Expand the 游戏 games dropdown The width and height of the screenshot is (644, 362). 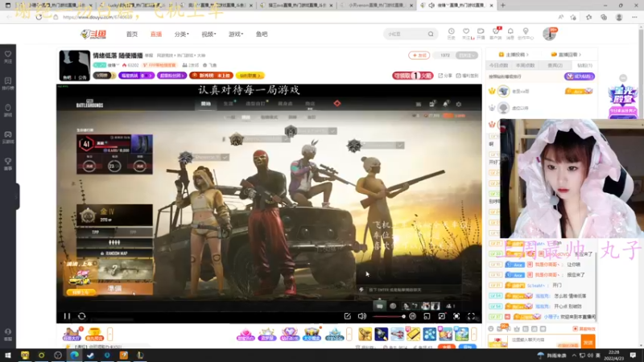pyautogui.click(x=236, y=34)
